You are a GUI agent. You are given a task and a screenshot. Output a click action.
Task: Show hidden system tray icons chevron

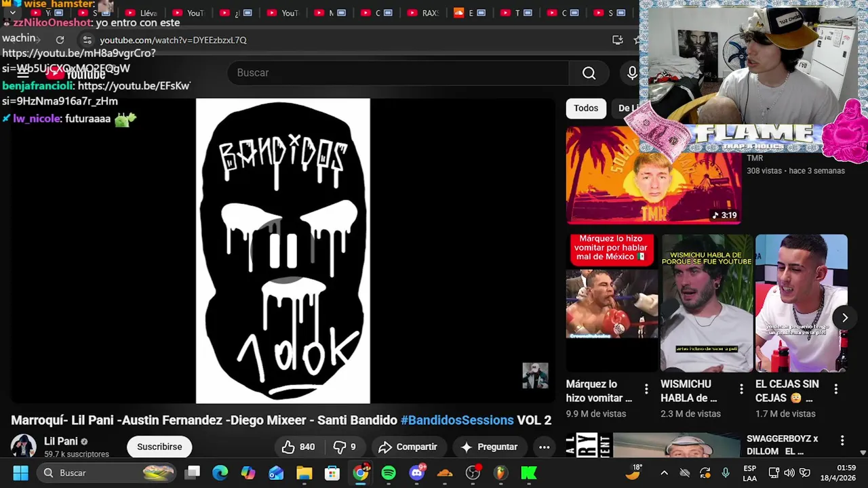664,473
